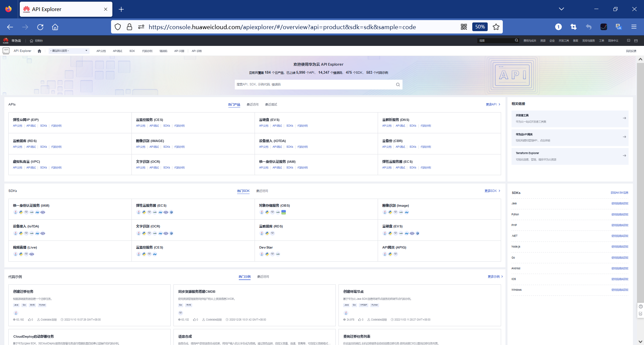This screenshot has height=345, width=644.
Task: Click the browser home button
Action: coord(55,27)
